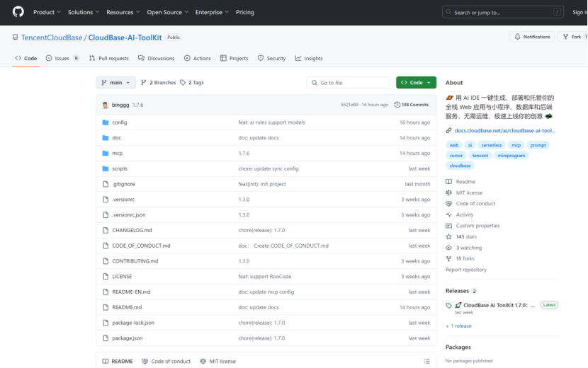Open the GitHub home logo
Screen dimensions: 588x368
point(18,12)
